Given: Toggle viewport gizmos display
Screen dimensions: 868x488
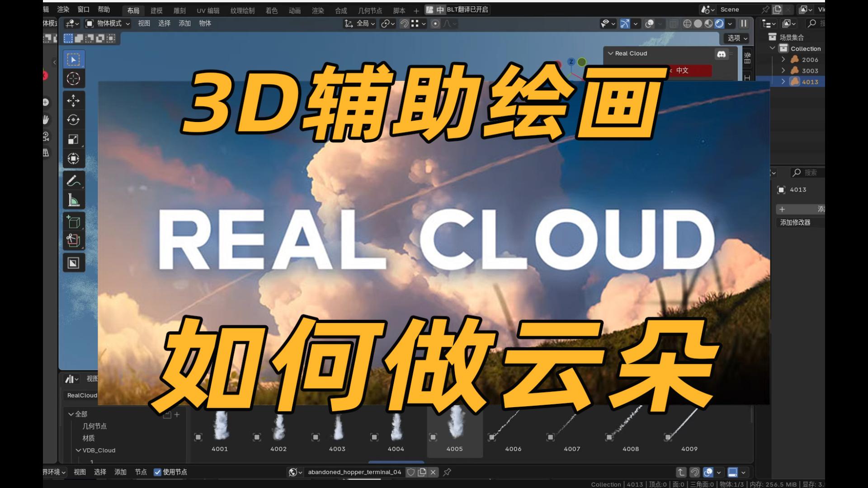Looking at the screenshot, I should pos(624,23).
